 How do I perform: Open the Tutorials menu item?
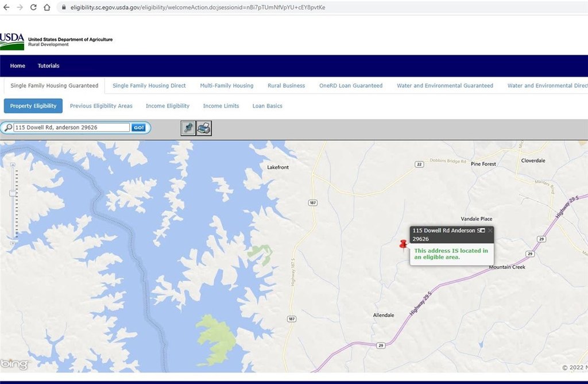coord(48,66)
